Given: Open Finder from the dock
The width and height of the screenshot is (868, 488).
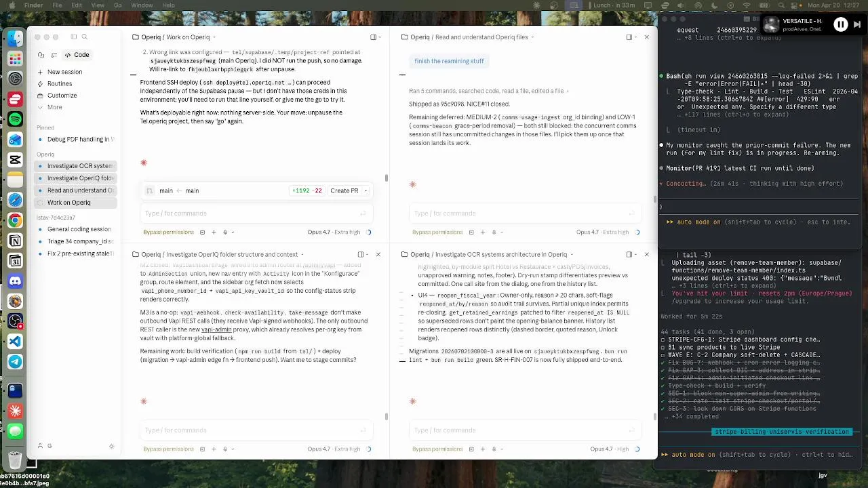Looking at the screenshot, I should 15,38.
